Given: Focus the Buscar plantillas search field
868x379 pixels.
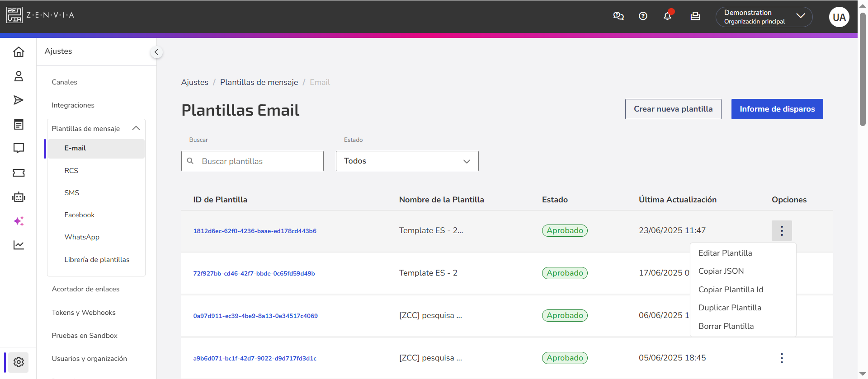Looking at the screenshot, I should click(252, 161).
